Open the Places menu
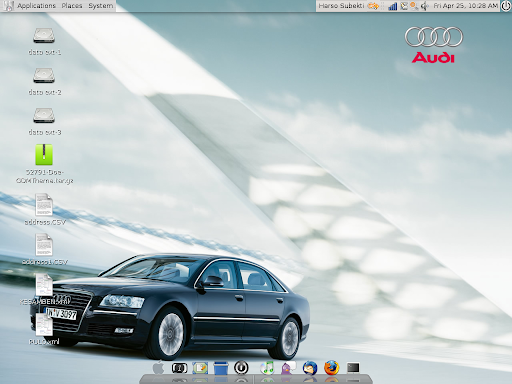This screenshot has height=384, width=512. click(72, 6)
